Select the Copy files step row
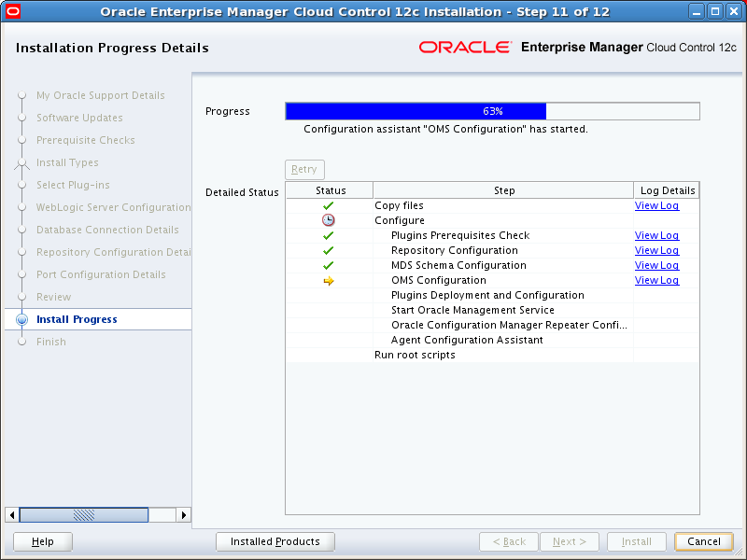Viewport: 747px width, 560px height. (493, 205)
